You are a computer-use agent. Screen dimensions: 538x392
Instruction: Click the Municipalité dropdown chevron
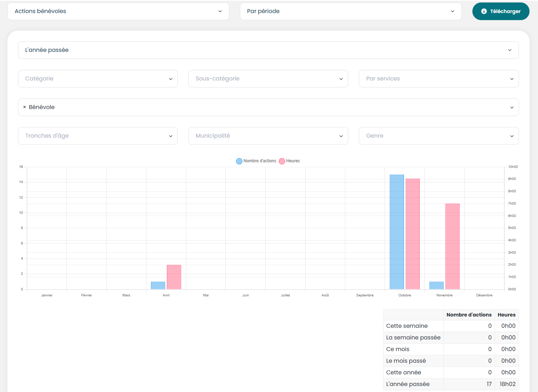[341, 136]
